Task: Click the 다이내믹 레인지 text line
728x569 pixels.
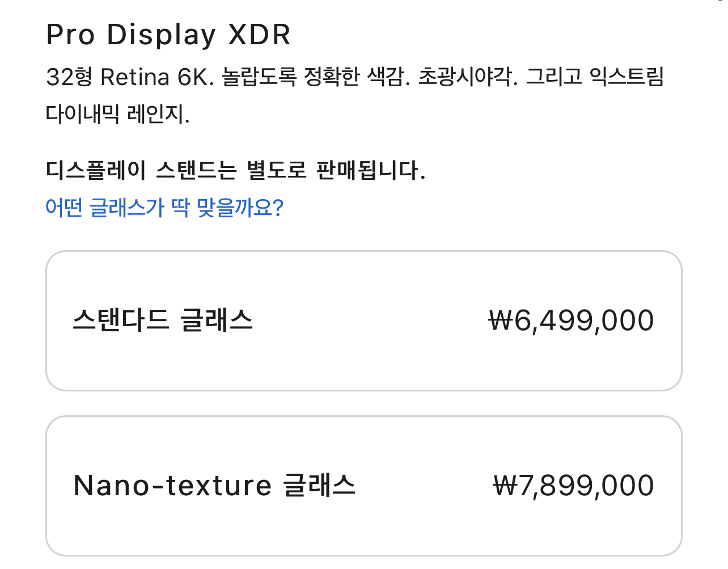Action: pyautogui.click(x=117, y=115)
